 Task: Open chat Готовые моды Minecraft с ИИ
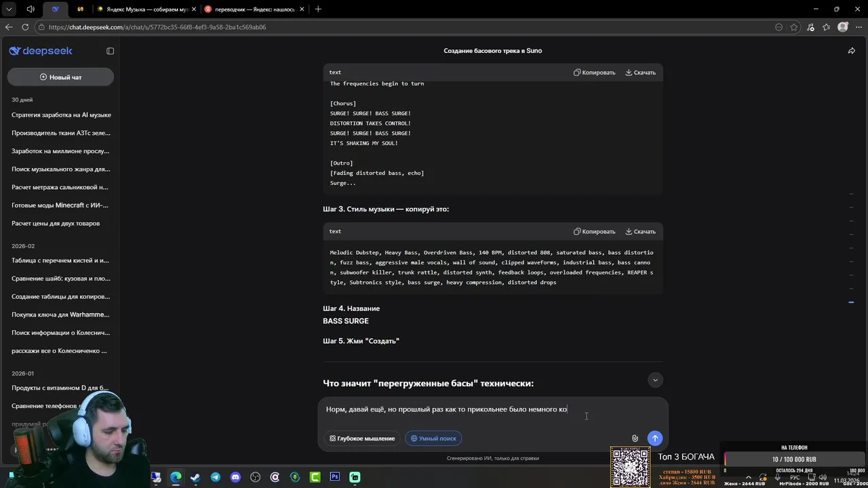pyautogui.click(x=61, y=205)
